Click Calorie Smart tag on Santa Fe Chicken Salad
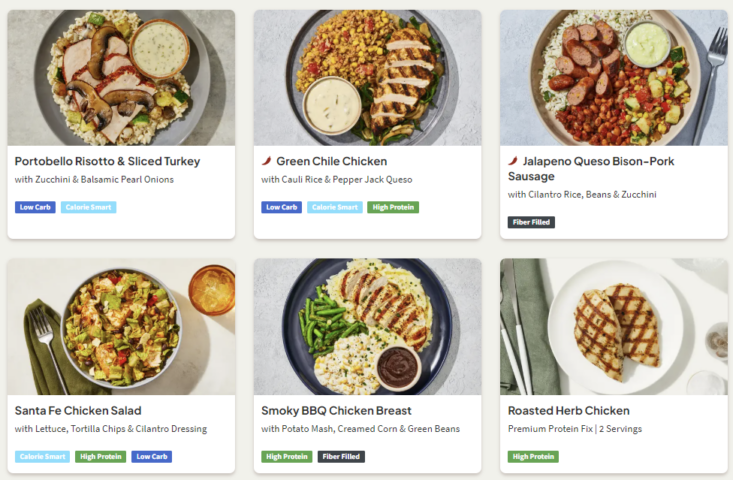 (x=42, y=457)
